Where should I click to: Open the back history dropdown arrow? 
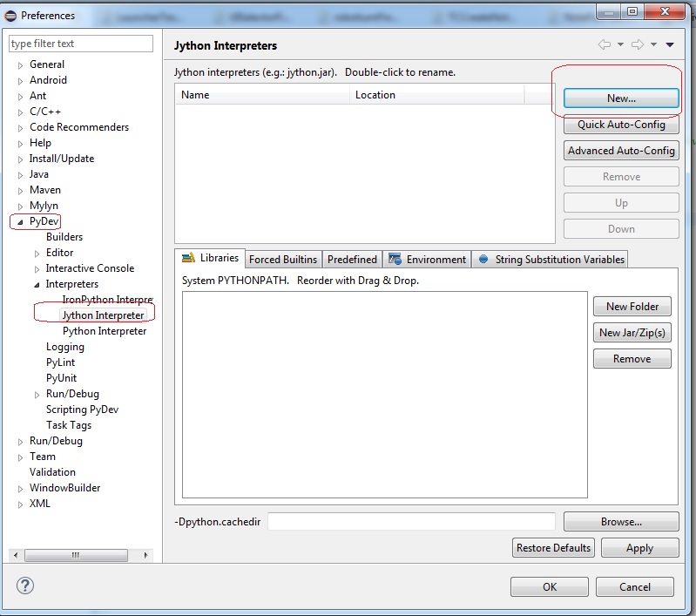click(x=620, y=44)
